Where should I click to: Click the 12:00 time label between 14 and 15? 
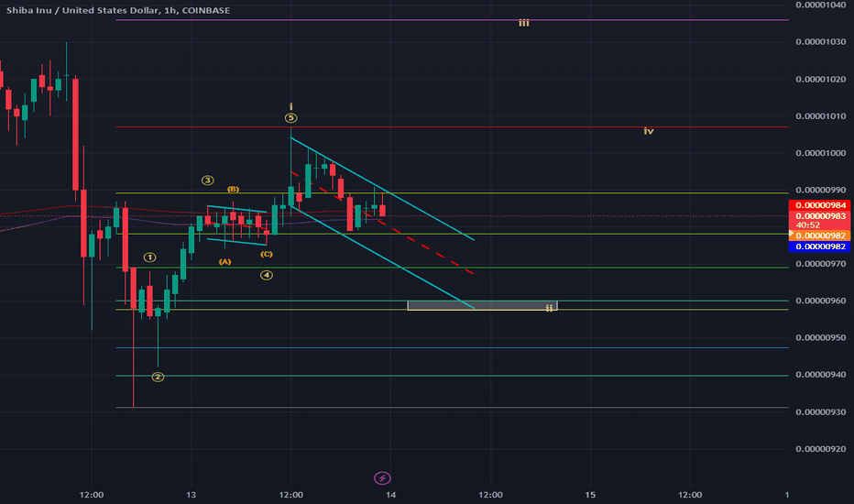(491, 495)
